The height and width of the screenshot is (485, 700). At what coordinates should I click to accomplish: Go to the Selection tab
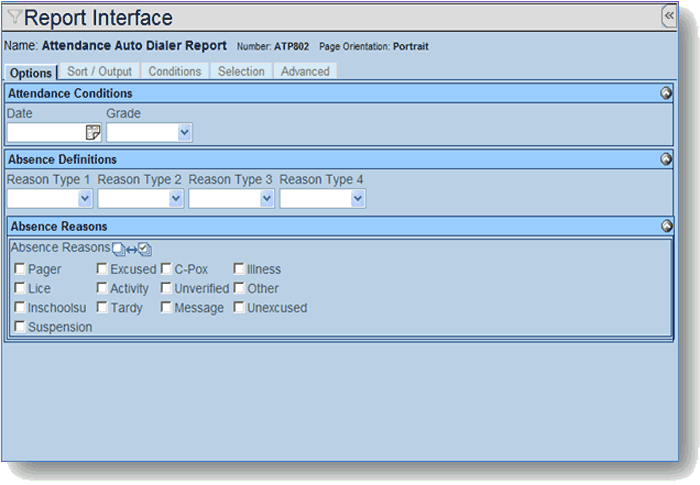coord(241,71)
